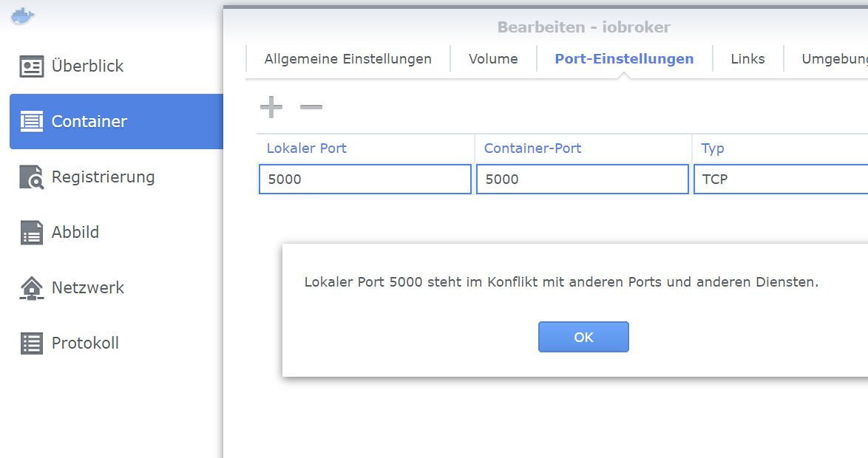Click the Container-Port field showing 5000
868x458 pixels.
click(x=583, y=180)
